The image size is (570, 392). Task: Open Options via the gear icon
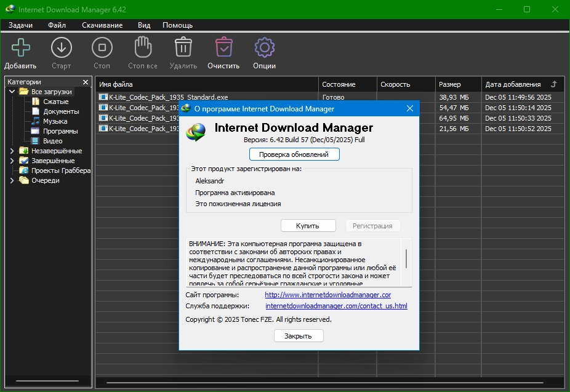(x=264, y=47)
